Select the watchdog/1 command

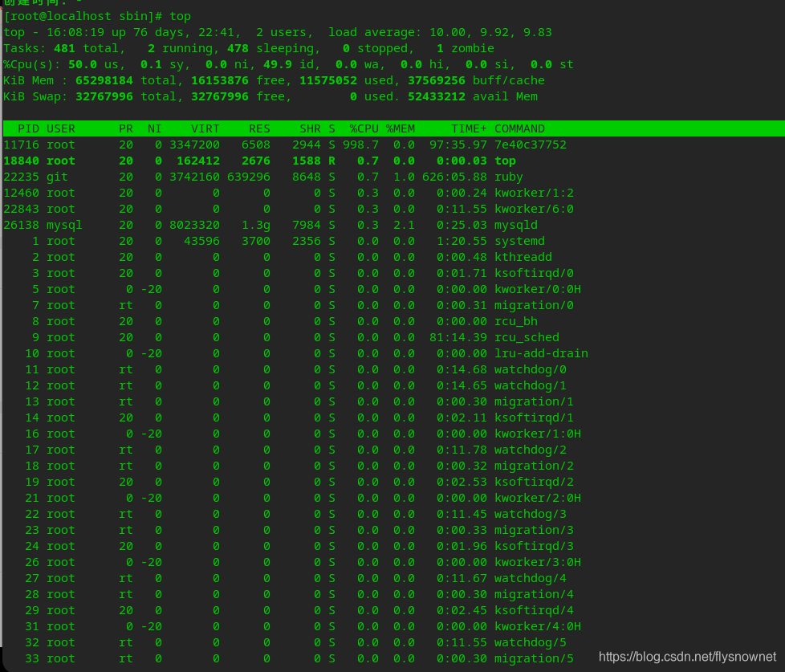click(x=531, y=385)
